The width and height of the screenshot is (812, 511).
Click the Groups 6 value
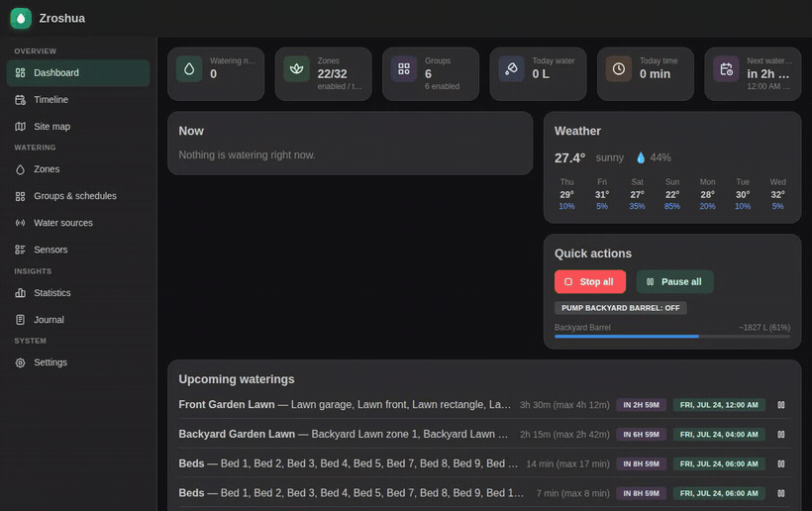pos(428,74)
